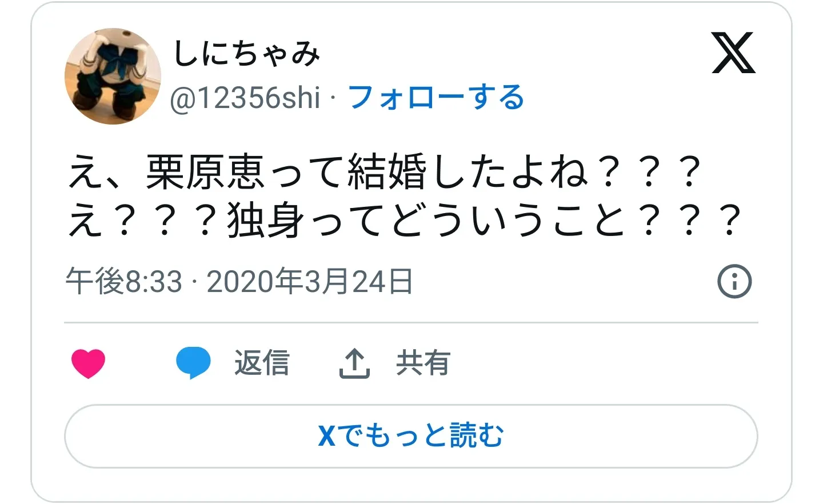Click the Xでもっと読む button
823x504 pixels.
tap(411, 436)
